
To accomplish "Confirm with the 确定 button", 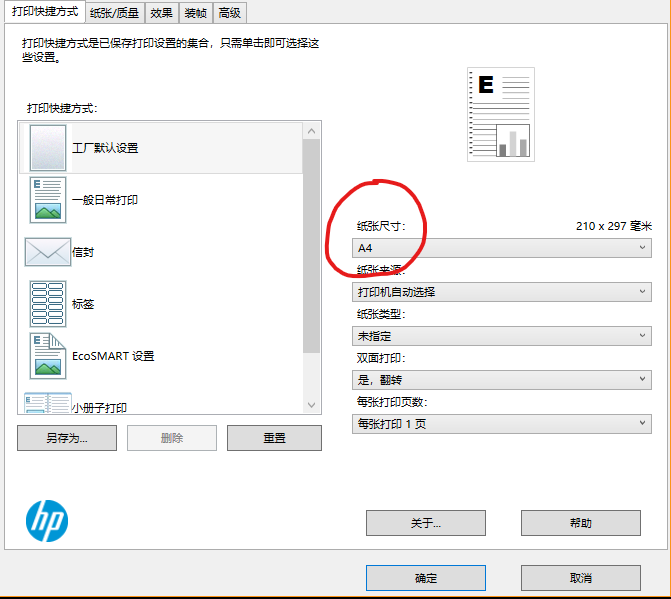I will click(425, 578).
